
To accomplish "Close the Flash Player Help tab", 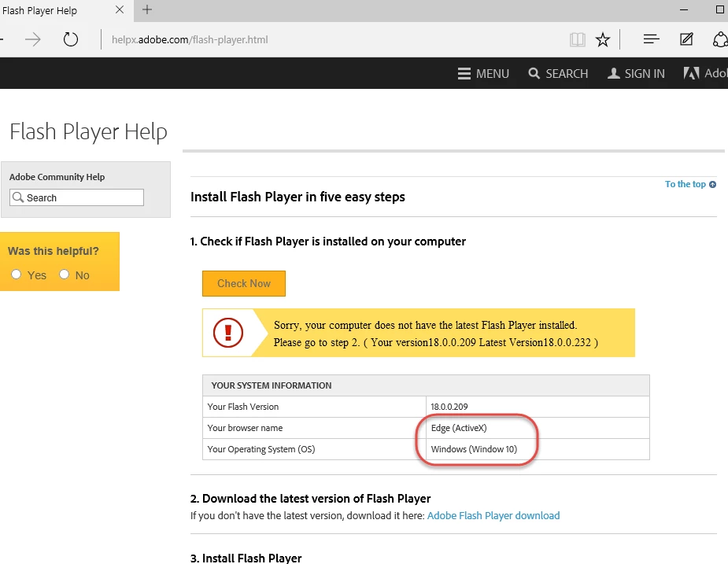I will click(x=120, y=9).
